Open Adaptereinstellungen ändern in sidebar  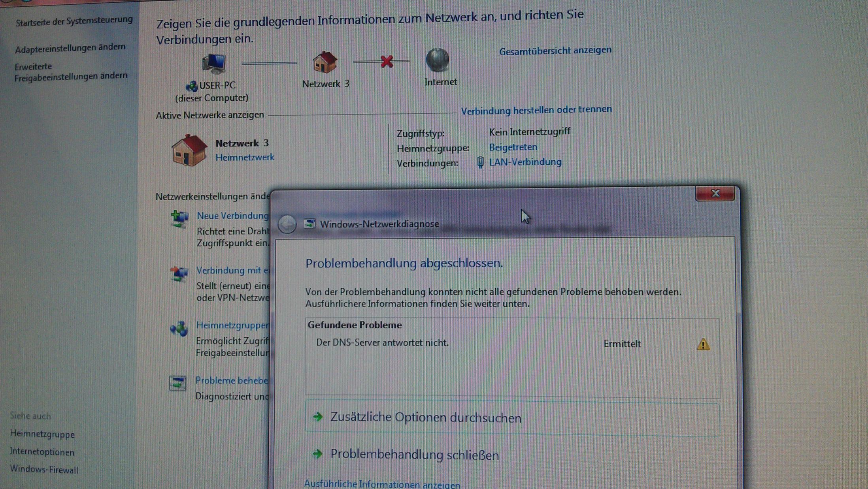click(70, 48)
